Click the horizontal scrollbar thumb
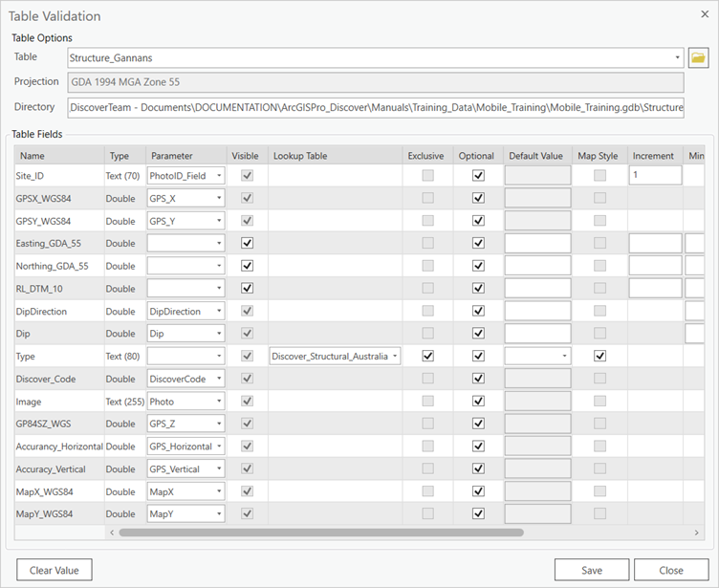Screen dimensions: 719x588 click(x=320, y=533)
